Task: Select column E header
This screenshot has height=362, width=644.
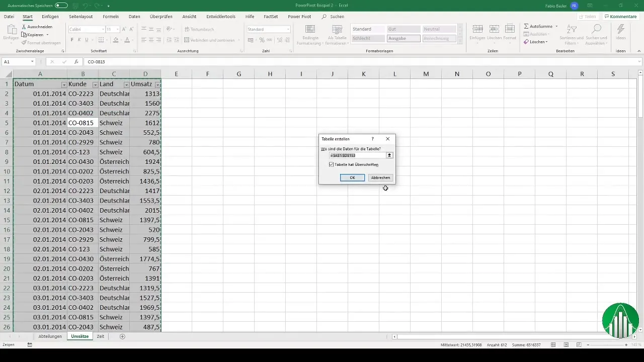Action: [176, 74]
